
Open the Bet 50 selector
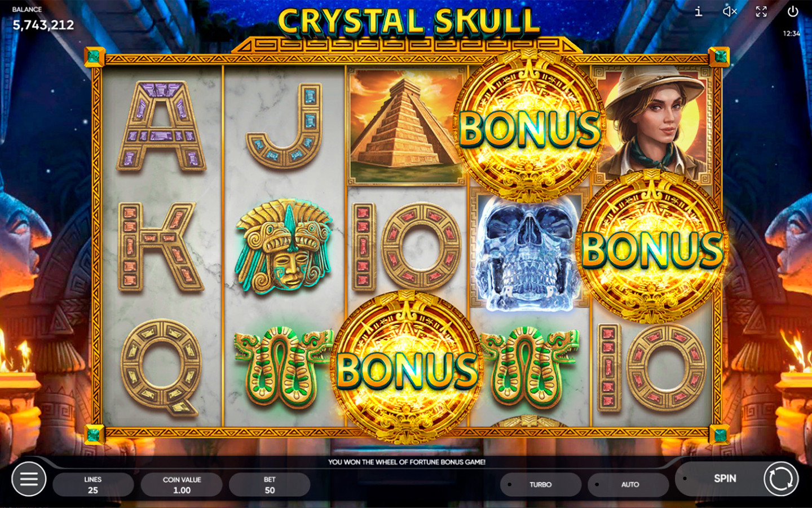pos(270,485)
